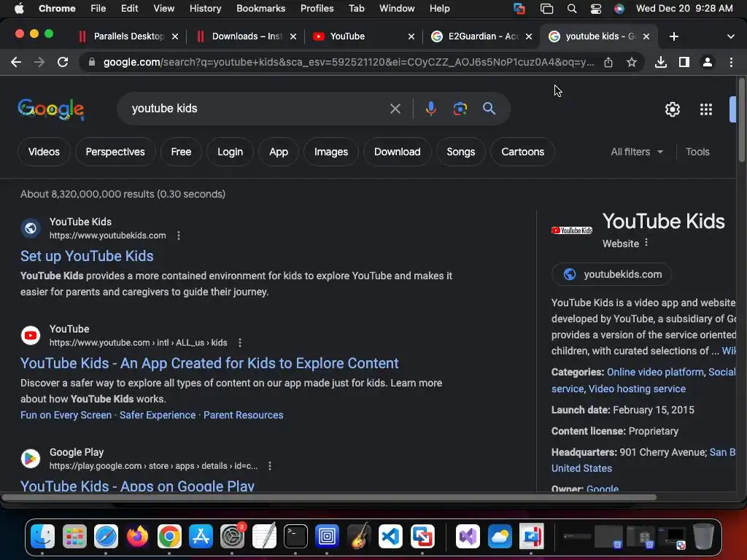
Task: Expand Chrome tab search chevron
Action: click(x=730, y=36)
